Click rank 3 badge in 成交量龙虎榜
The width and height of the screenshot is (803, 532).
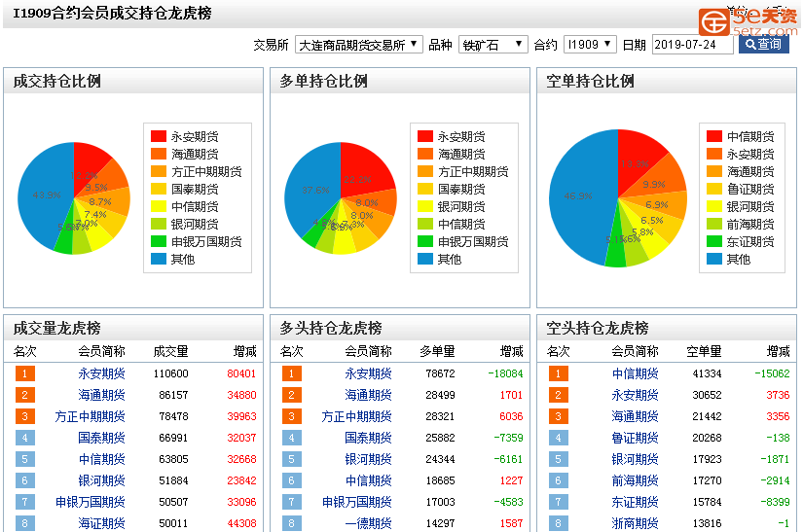24,416
